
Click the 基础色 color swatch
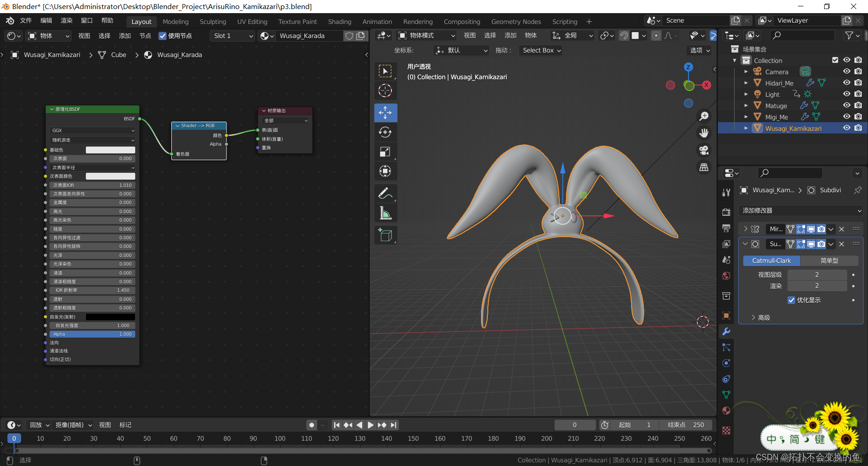pyautogui.click(x=110, y=150)
